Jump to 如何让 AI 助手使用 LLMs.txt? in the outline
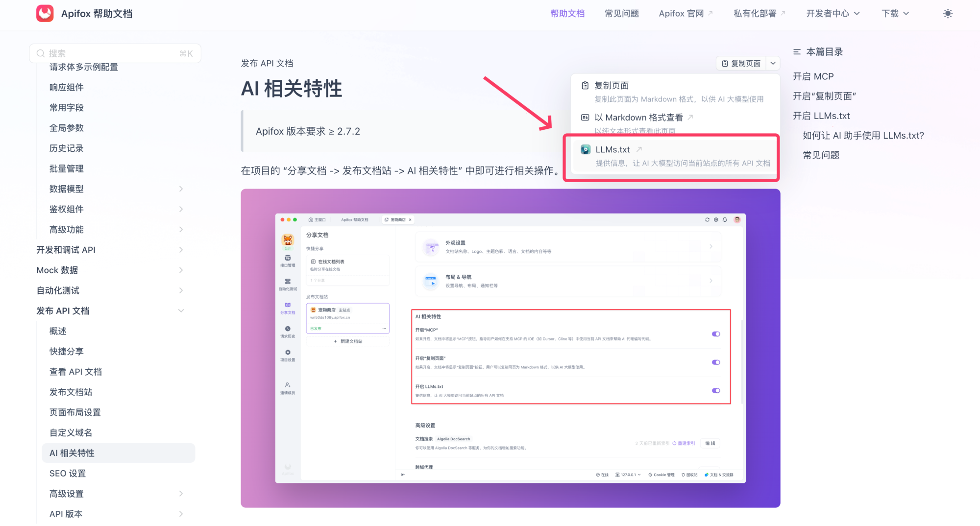 [863, 136]
